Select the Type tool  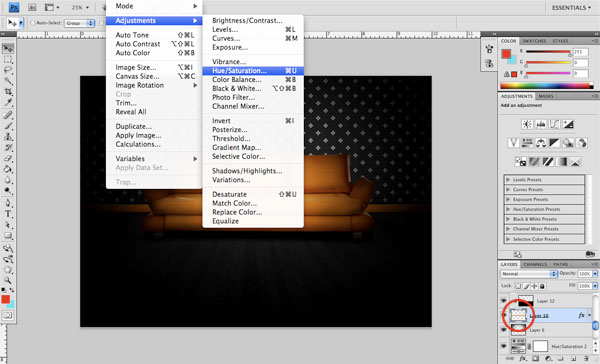click(8, 214)
